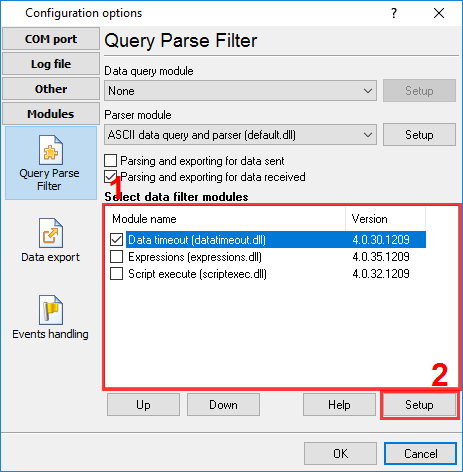Select the Expressions (expressions.dll) row

268,257
